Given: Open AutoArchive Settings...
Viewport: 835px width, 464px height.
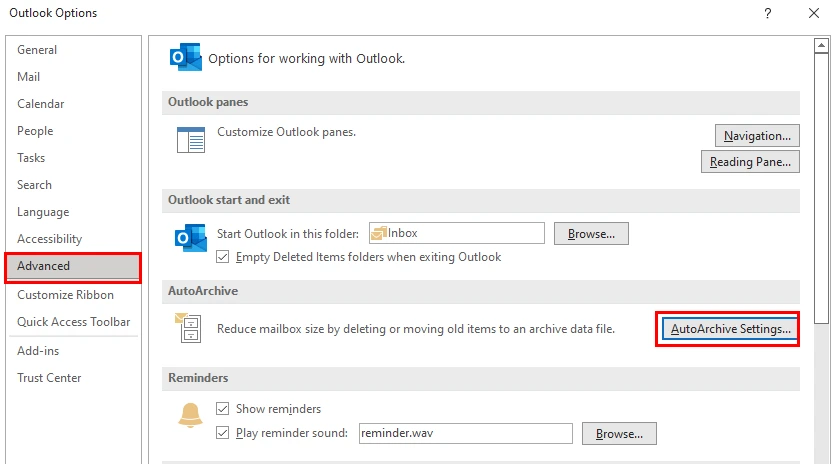Looking at the screenshot, I should pos(730,329).
